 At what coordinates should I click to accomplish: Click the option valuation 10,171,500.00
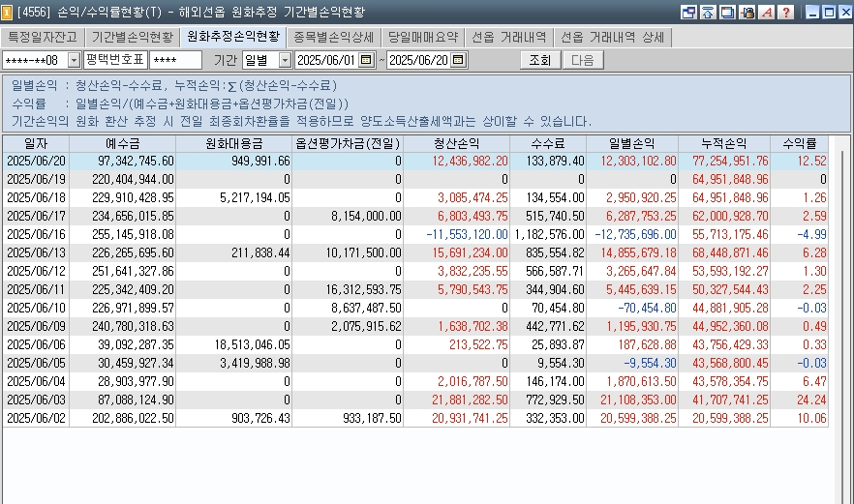coord(364,253)
